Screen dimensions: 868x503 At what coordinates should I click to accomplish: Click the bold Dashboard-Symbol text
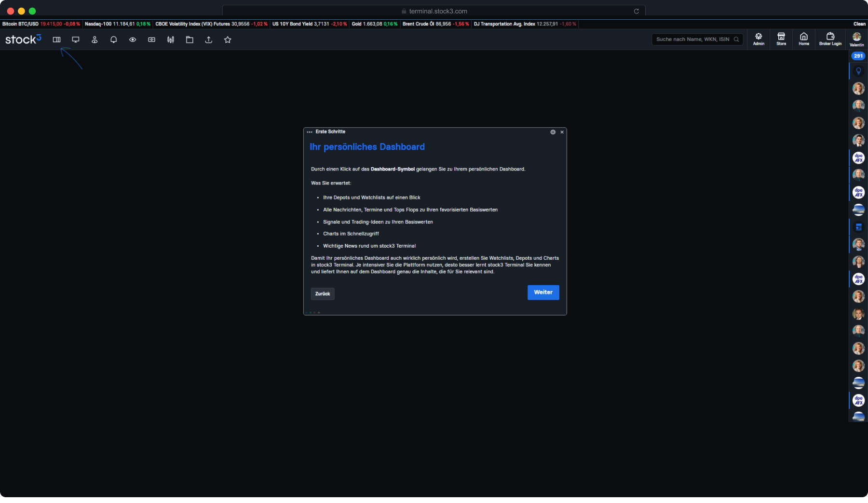pyautogui.click(x=393, y=169)
